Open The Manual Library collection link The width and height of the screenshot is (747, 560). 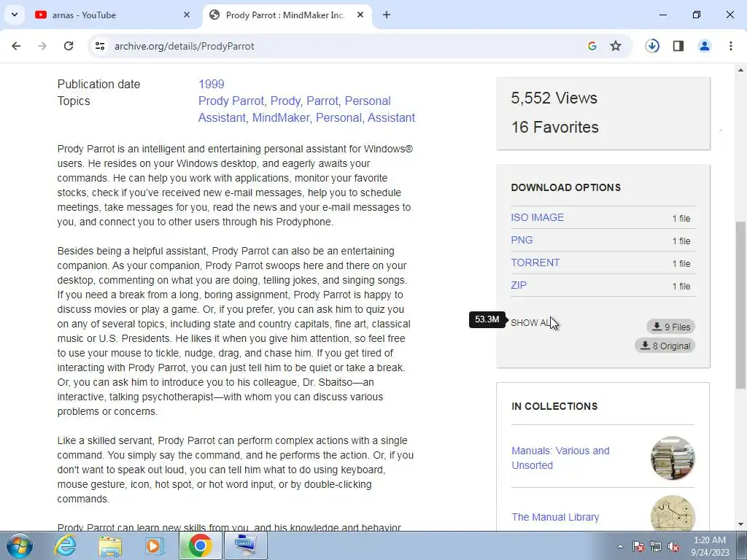pyautogui.click(x=555, y=517)
